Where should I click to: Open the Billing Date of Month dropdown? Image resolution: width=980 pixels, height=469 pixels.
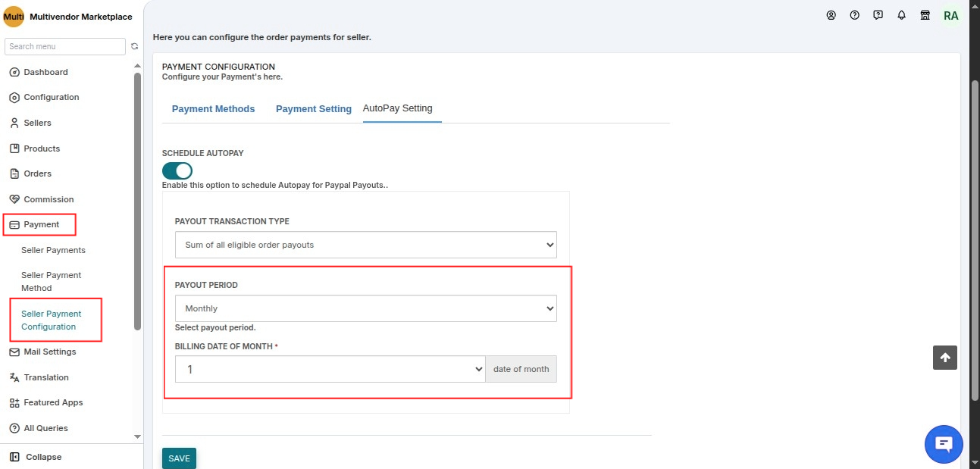pos(330,370)
